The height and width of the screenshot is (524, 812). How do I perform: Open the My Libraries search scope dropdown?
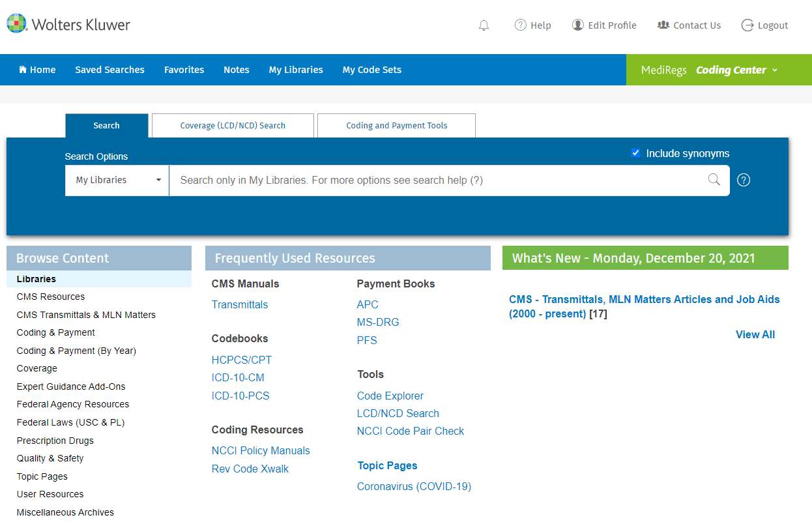point(117,181)
